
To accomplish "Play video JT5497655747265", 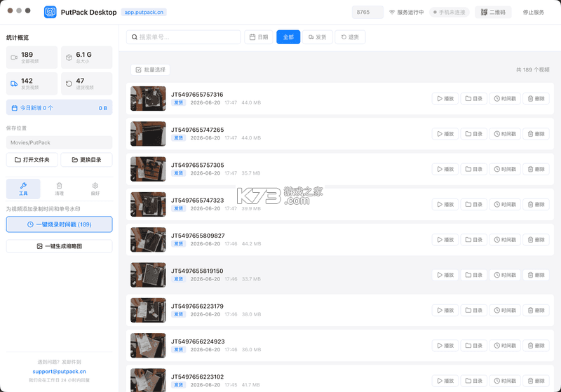I will pyautogui.click(x=445, y=134).
